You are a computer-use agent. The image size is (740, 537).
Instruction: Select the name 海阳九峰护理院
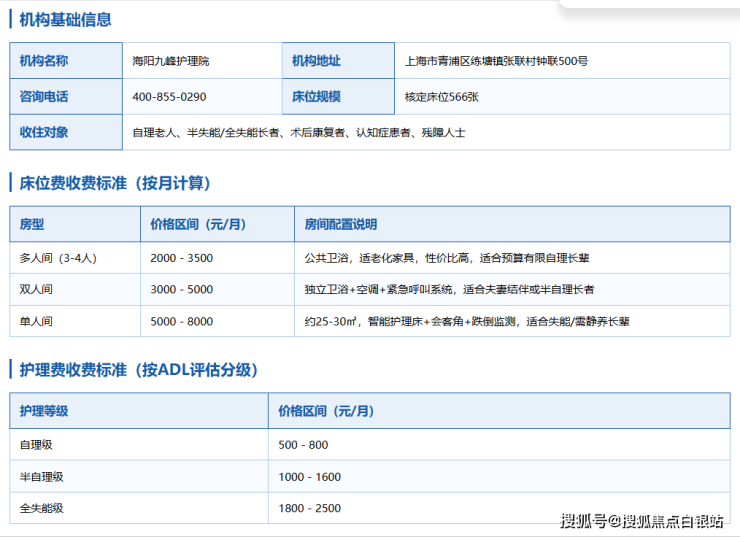coord(170,61)
